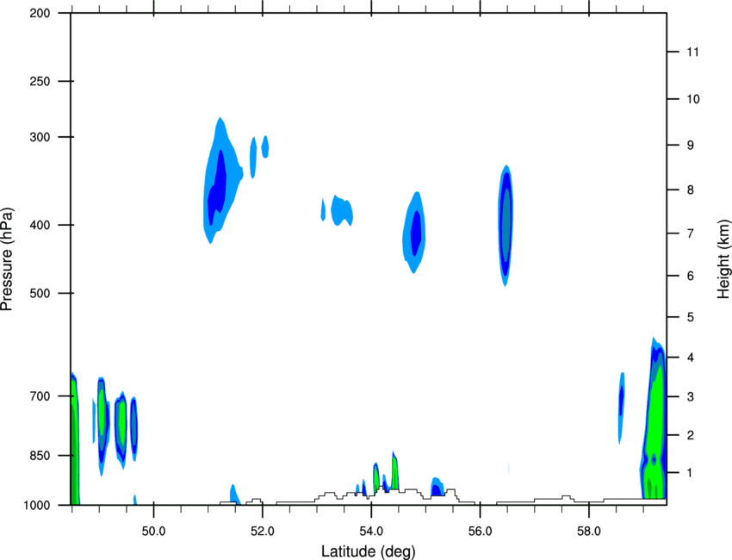This screenshot has width=732, height=560.
Task: Select the 700 pressure tick label
Action: pos(40,396)
